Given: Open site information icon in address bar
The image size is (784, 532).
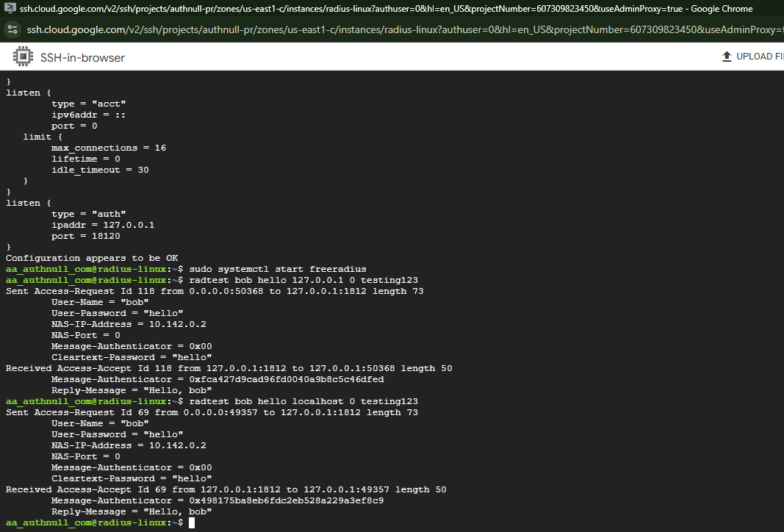Looking at the screenshot, I should click(x=12, y=29).
